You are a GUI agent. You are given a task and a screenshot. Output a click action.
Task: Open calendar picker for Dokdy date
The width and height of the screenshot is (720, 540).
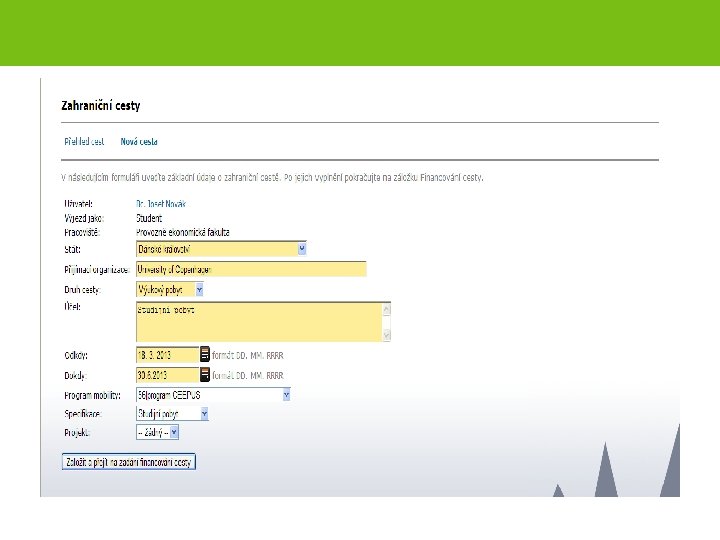[205, 375]
